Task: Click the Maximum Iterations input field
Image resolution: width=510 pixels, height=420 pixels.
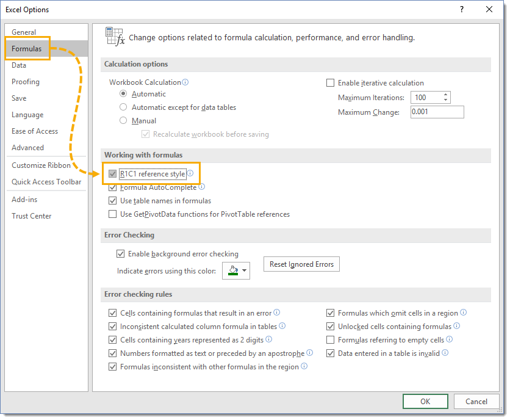Action: click(426, 97)
